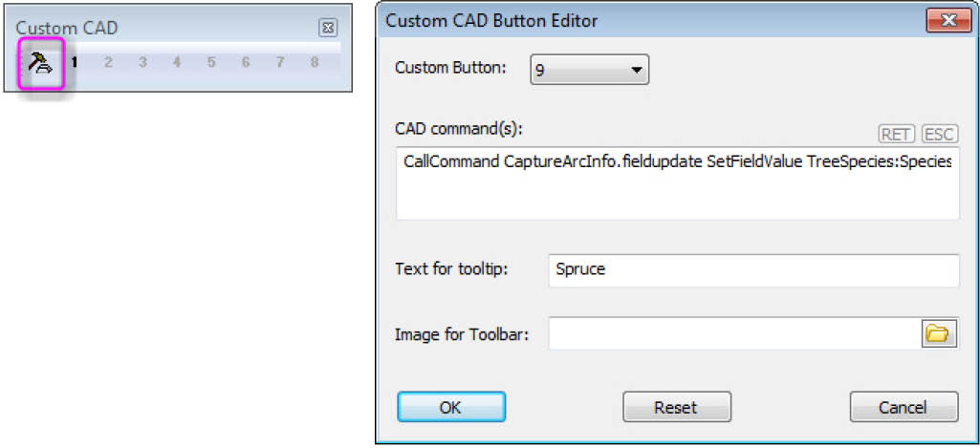Open the Custom Button number dropdown
The width and height of the screenshot is (980, 448).
[589, 70]
